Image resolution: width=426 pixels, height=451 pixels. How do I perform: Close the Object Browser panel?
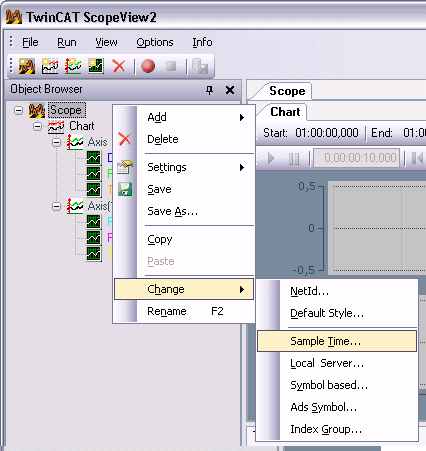(230, 90)
